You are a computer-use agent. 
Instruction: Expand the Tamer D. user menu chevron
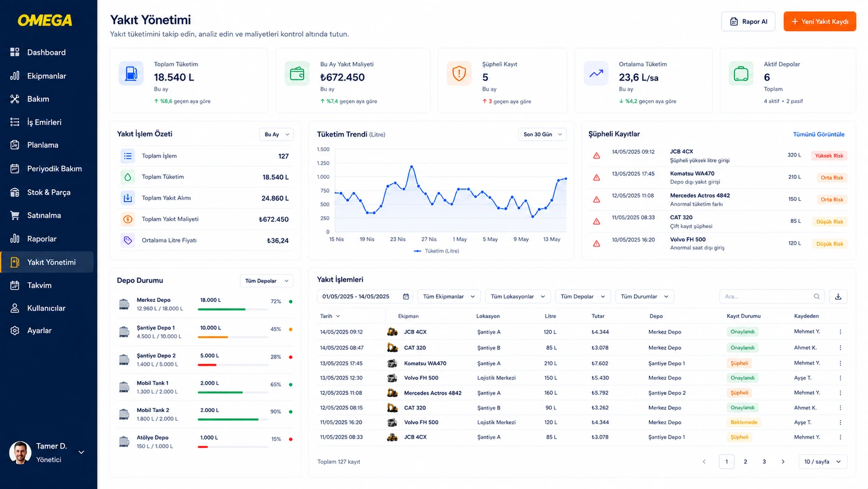[81, 453]
